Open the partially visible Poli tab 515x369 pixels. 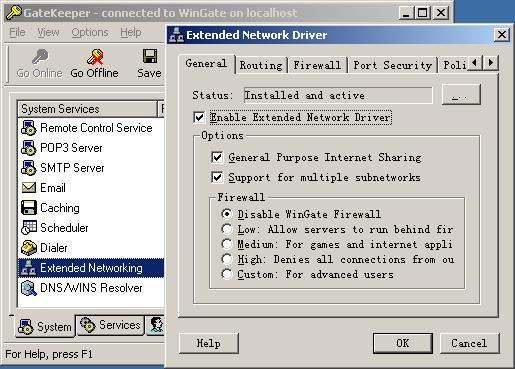point(454,65)
